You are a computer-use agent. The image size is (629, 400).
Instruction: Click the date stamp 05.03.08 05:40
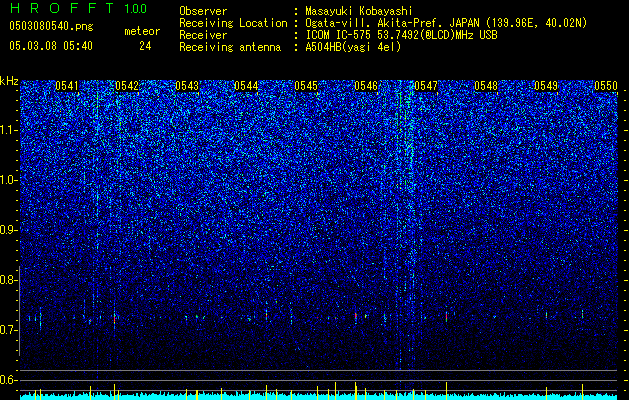click(51, 46)
